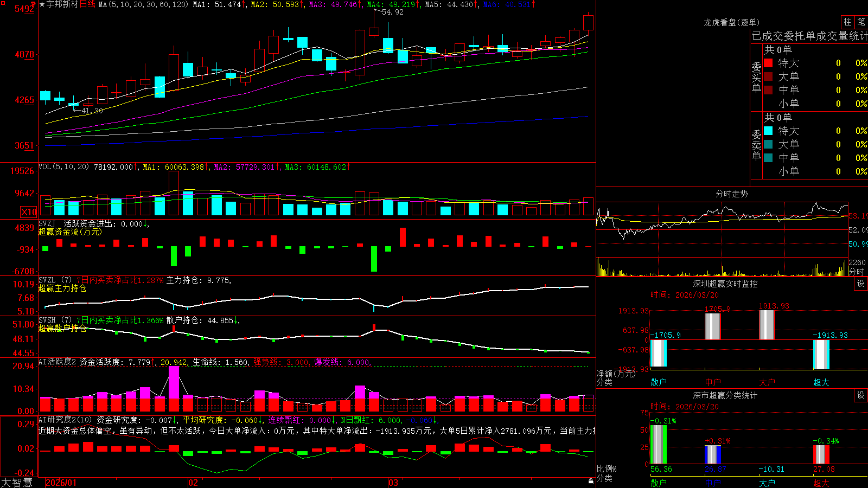Click the 委买单 section label

756,78
